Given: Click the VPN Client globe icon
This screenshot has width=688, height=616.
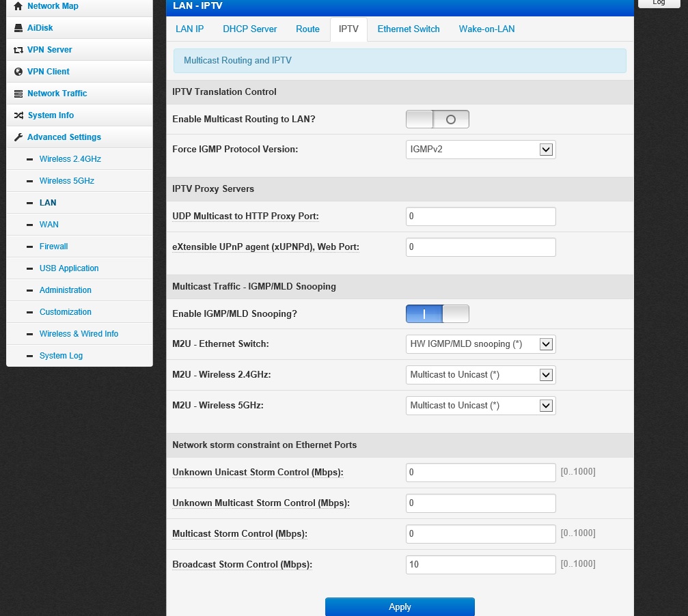Looking at the screenshot, I should tap(18, 72).
